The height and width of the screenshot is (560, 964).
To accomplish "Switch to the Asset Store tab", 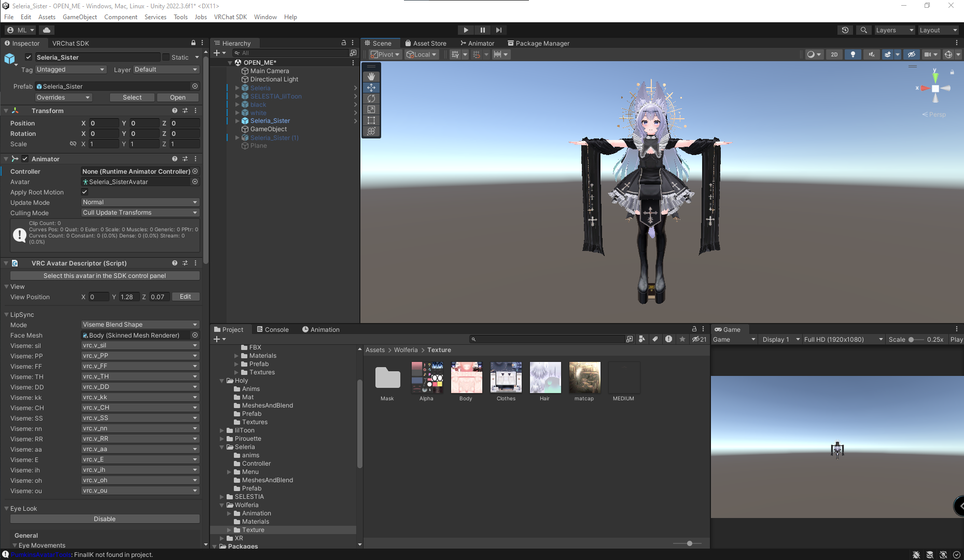I will 425,43.
